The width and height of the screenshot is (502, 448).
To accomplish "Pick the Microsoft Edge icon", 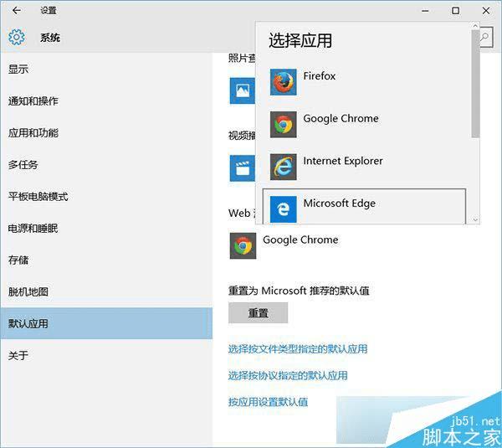I will [283, 209].
